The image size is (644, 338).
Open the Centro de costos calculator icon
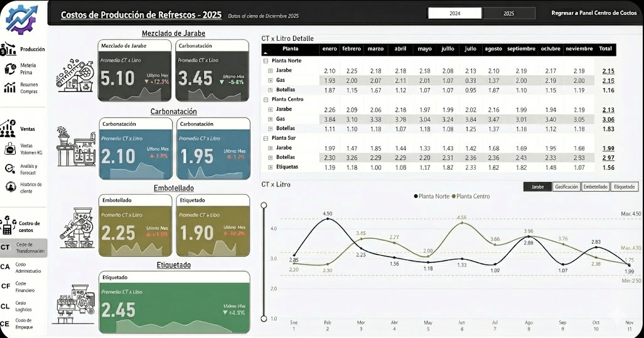(8, 225)
